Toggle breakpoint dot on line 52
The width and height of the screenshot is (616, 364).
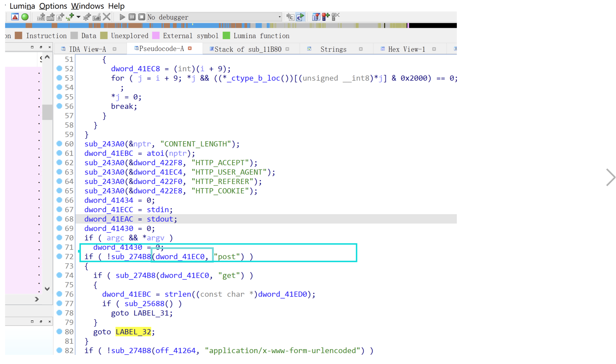[59, 69]
